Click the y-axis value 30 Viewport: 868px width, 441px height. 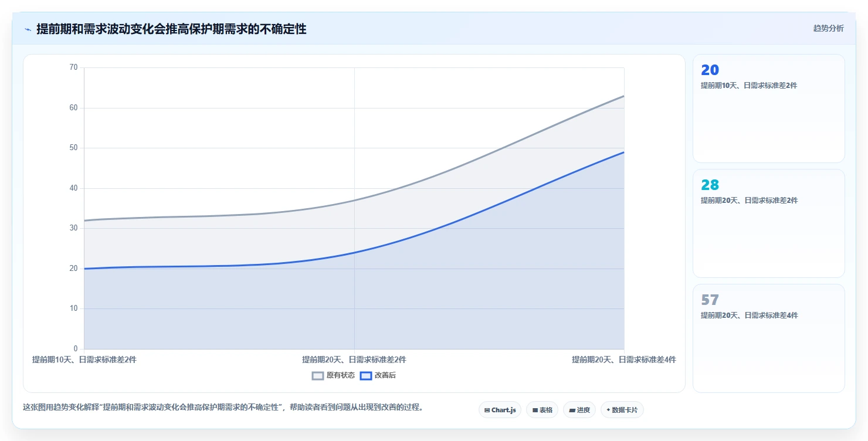[73, 228]
